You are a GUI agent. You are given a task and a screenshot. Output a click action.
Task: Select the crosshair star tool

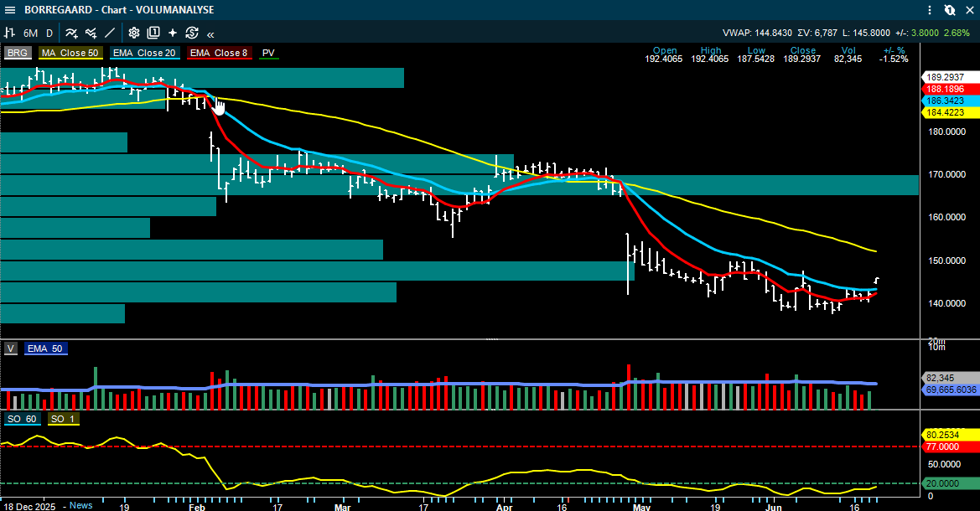pos(173,34)
